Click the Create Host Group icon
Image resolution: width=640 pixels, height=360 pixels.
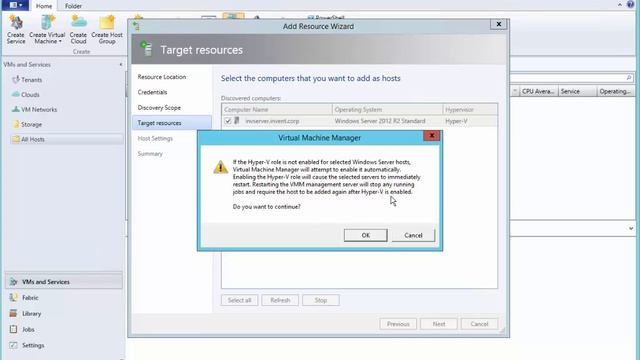click(x=107, y=29)
